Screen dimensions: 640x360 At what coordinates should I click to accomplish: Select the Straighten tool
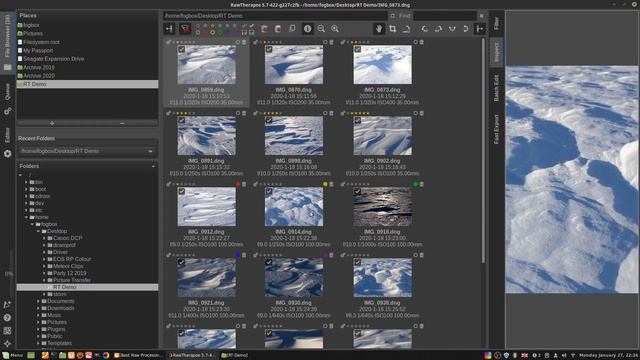coord(406,29)
